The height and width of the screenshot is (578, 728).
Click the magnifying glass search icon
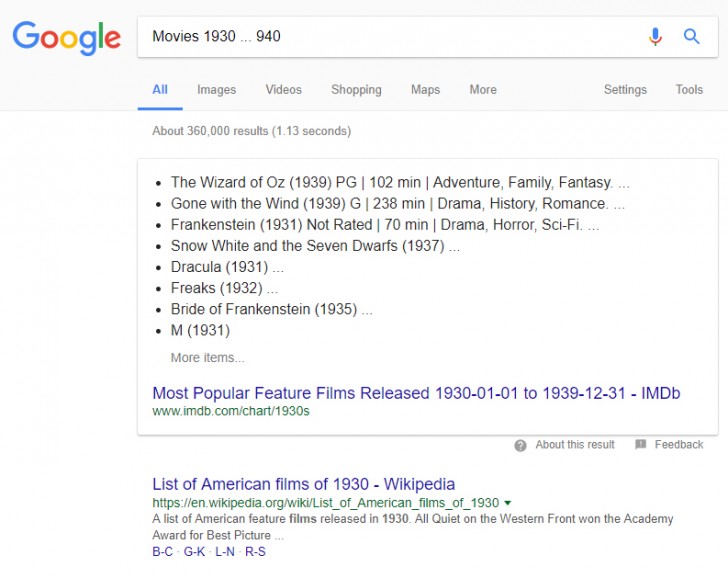pos(691,37)
